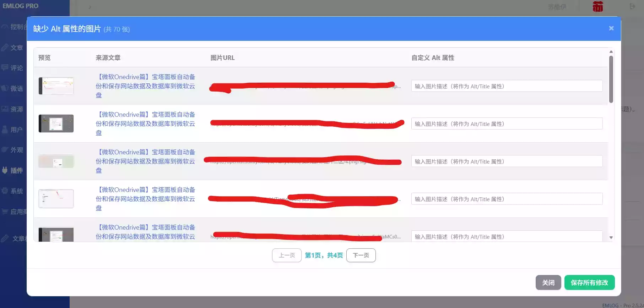The width and height of the screenshot is (644, 308).
Task: Open 评论 in the sidebar
Action: (x=16, y=68)
